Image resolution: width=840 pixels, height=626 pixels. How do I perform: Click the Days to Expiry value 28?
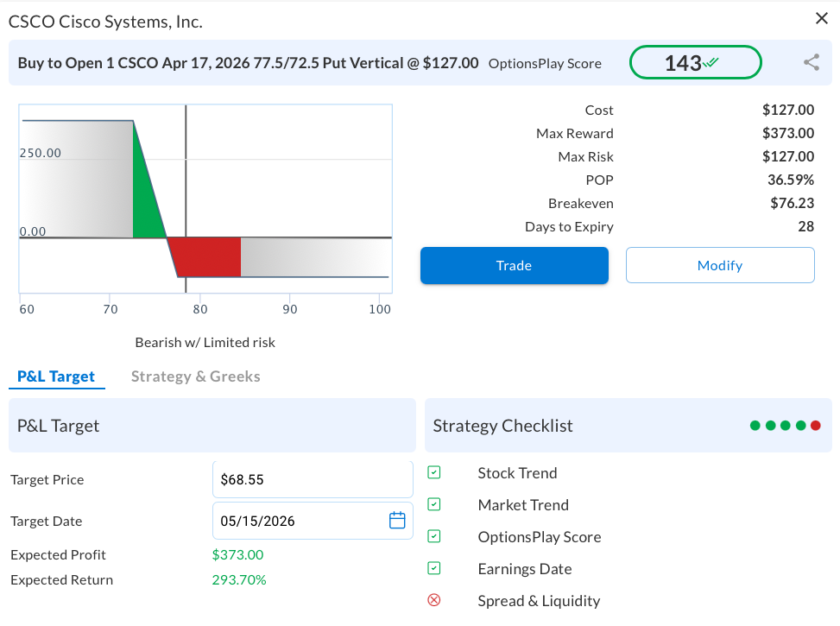click(805, 226)
